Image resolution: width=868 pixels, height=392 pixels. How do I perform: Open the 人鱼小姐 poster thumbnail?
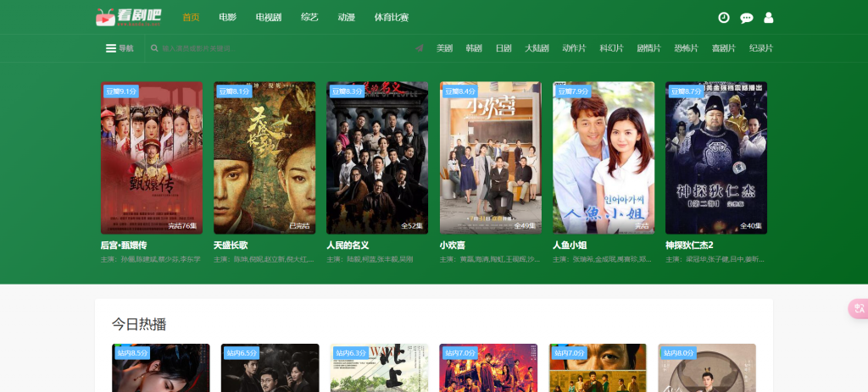604,158
